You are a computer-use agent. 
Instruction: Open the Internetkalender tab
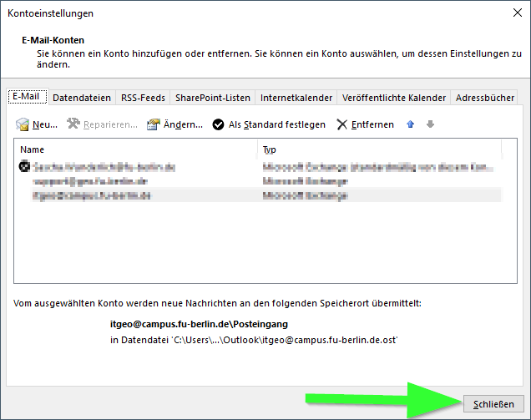(296, 98)
